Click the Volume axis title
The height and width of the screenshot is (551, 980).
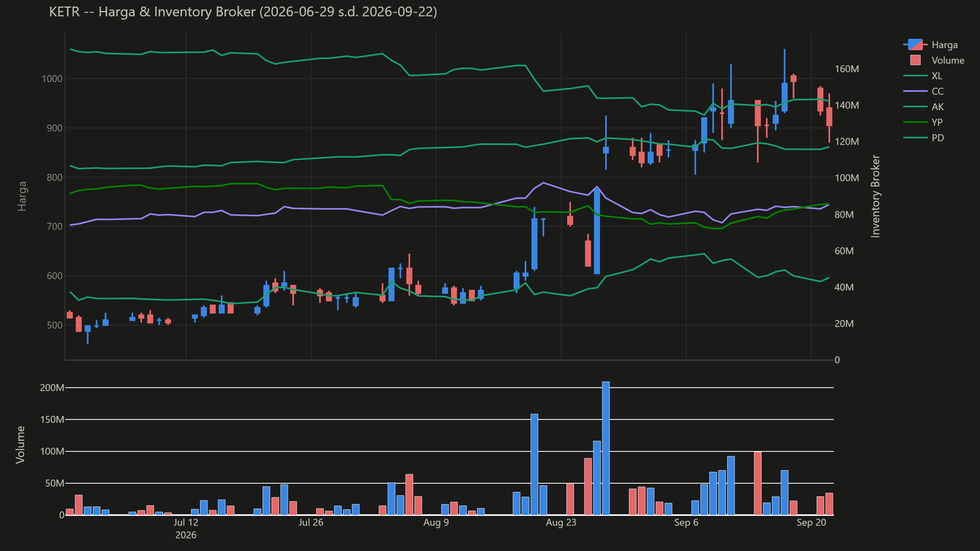[21, 444]
